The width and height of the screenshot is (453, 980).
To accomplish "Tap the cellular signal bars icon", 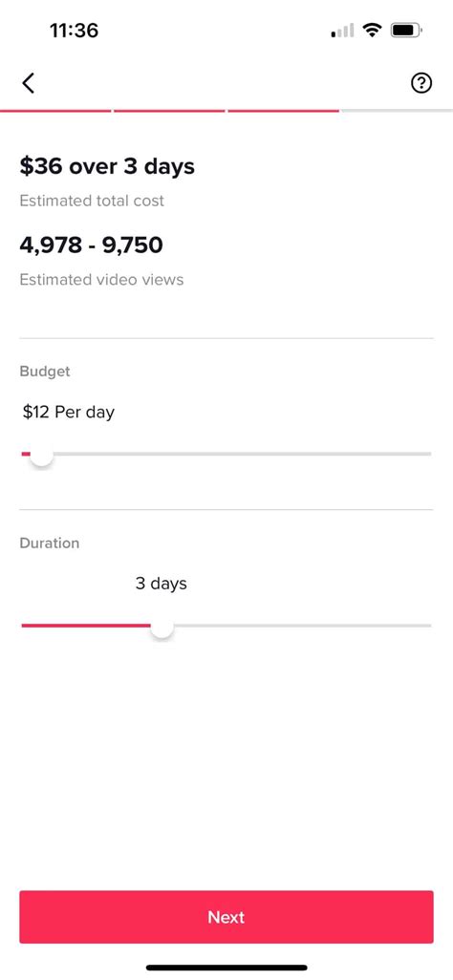I will 342,30.
